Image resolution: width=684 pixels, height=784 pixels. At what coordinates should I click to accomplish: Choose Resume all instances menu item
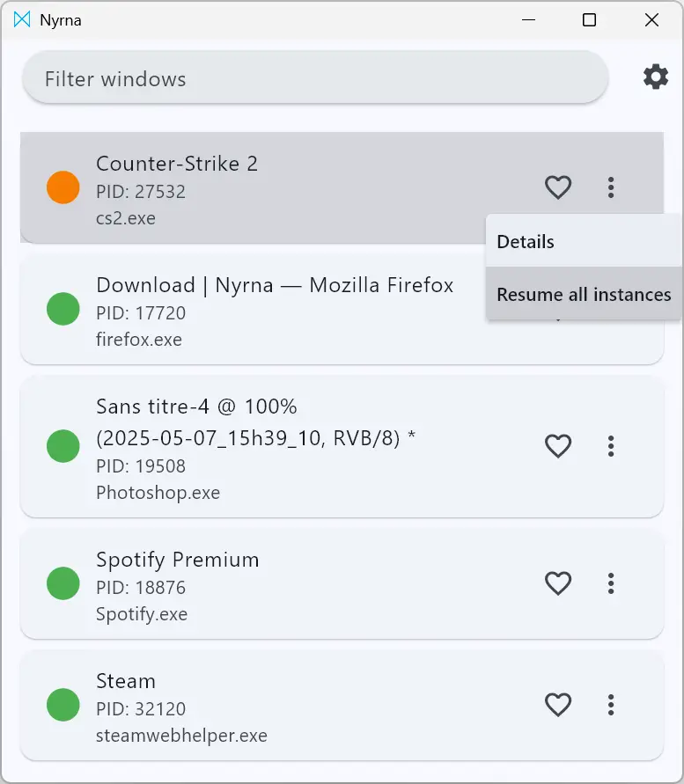(584, 295)
